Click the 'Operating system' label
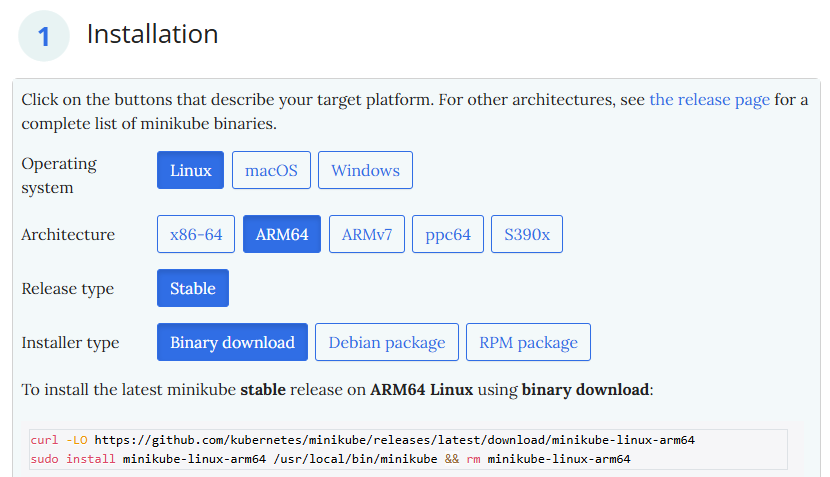Image resolution: width=830 pixels, height=477 pixels. click(x=59, y=175)
